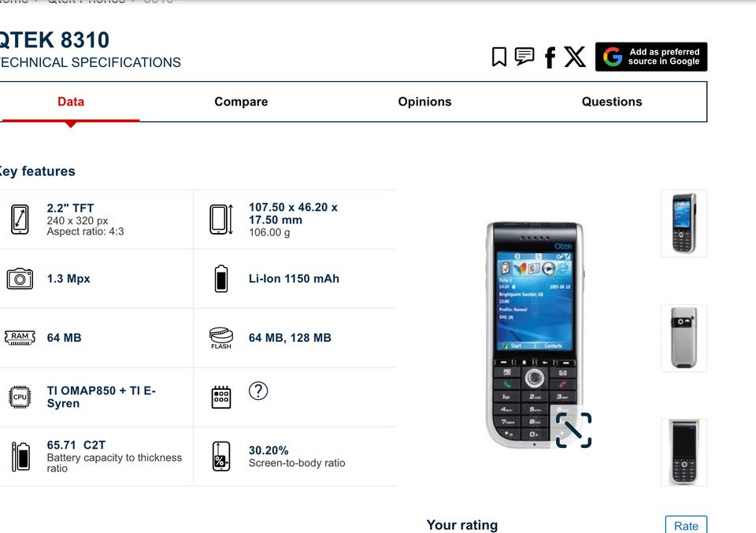Click the RAM icon beside 64 MB
756x533 pixels.
pyautogui.click(x=20, y=337)
